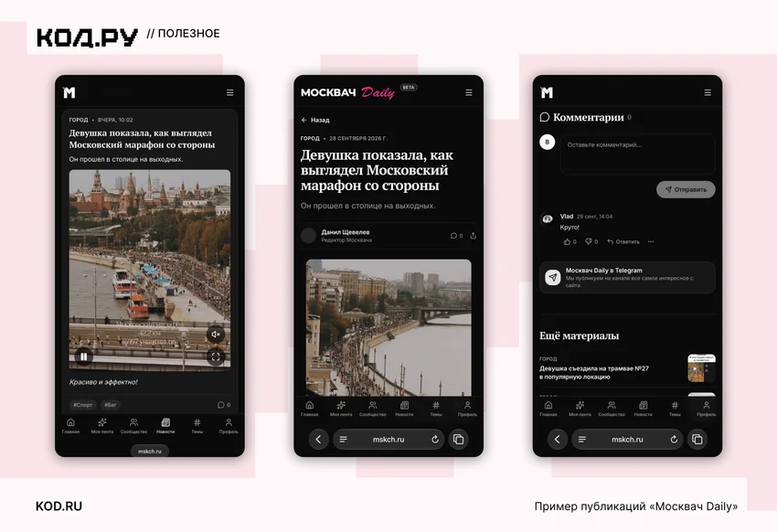Select Новости tab on left phone

(x=165, y=425)
